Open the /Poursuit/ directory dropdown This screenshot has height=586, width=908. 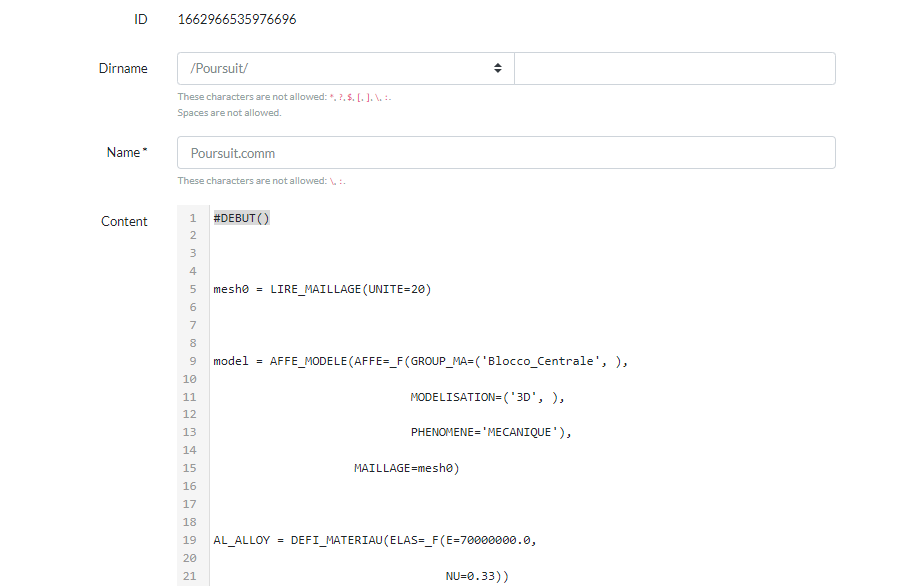pos(346,68)
